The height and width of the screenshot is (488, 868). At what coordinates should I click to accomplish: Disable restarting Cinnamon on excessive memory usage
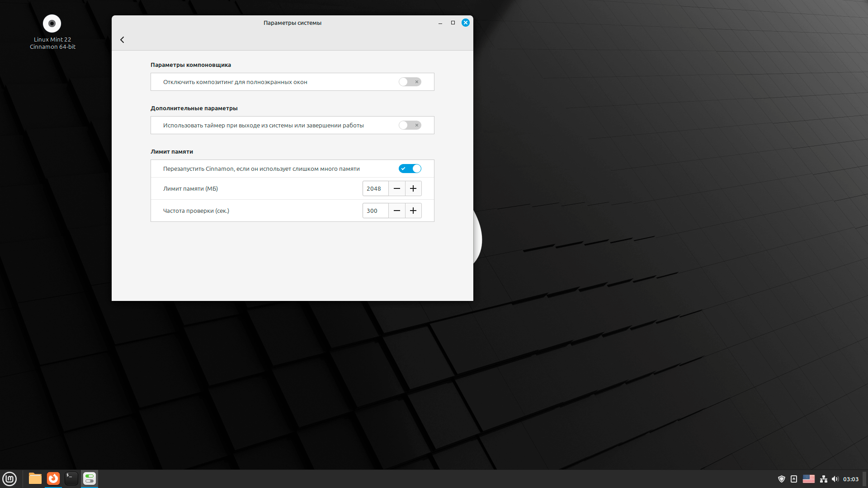pos(410,168)
